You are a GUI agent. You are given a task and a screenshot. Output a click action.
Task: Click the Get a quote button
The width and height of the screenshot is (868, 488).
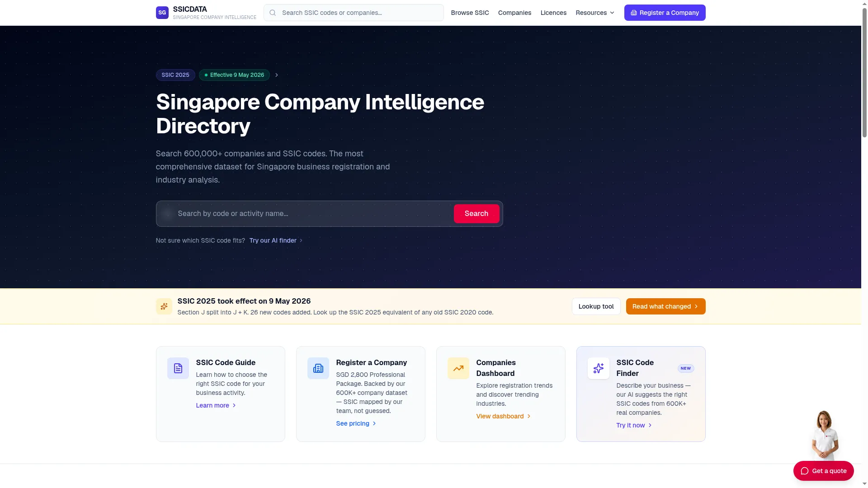(823, 471)
